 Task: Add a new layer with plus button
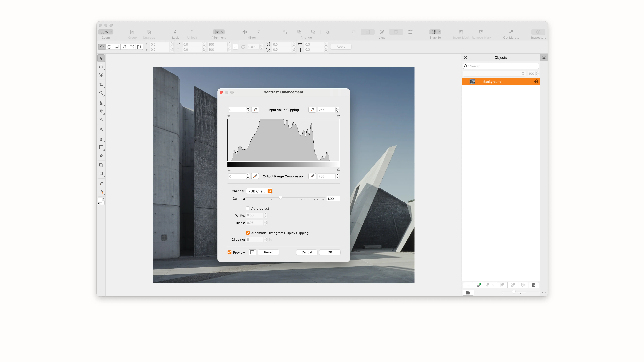tap(468, 285)
